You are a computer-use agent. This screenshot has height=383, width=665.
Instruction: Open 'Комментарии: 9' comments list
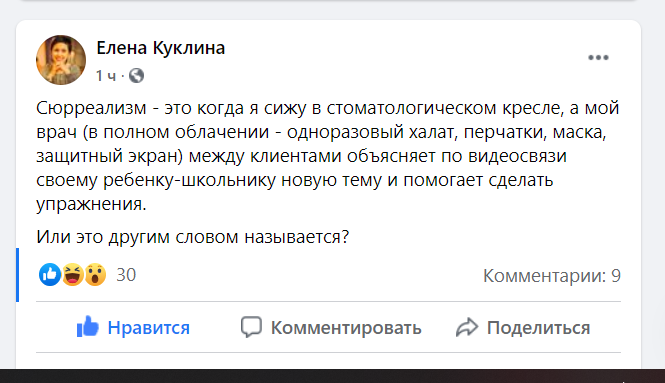pyautogui.click(x=552, y=276)
